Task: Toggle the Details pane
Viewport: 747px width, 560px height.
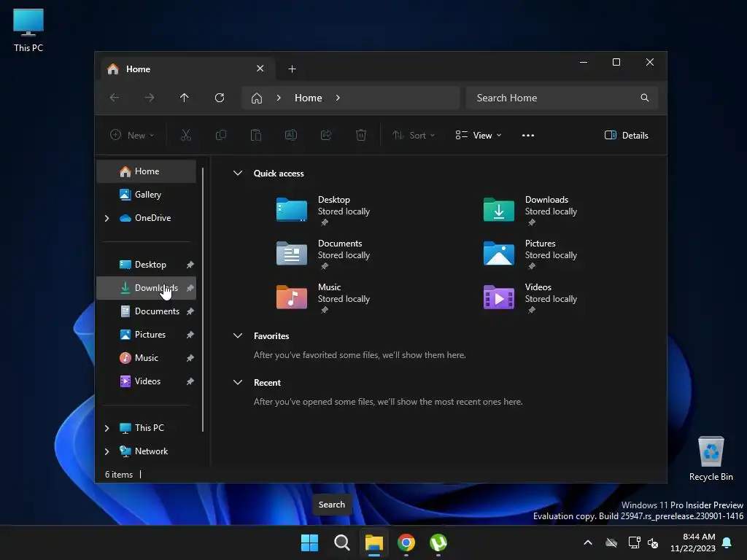Action: (626, 135)
